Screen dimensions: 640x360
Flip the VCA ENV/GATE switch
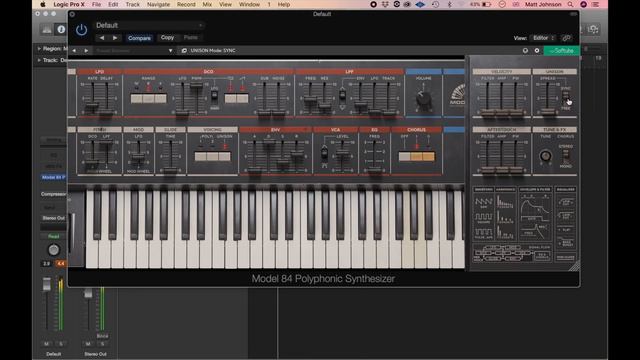tap(324, 154)
